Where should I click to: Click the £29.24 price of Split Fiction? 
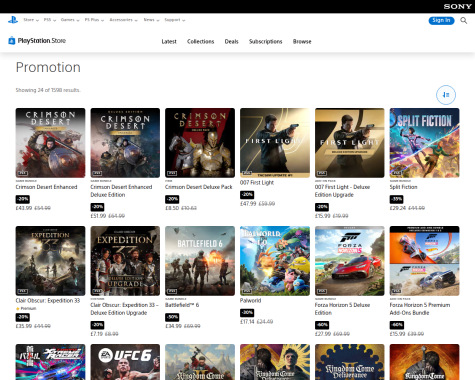(x=398, y=208)
